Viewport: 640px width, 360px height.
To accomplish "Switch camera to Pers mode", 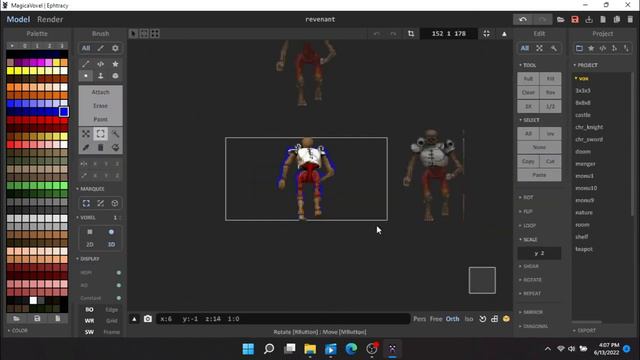I will (x=419, y=319).
